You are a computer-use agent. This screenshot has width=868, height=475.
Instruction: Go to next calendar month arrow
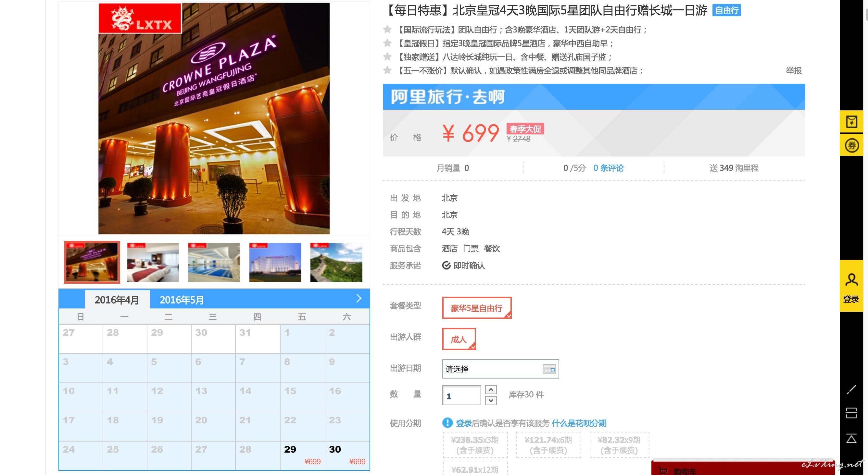359,298
